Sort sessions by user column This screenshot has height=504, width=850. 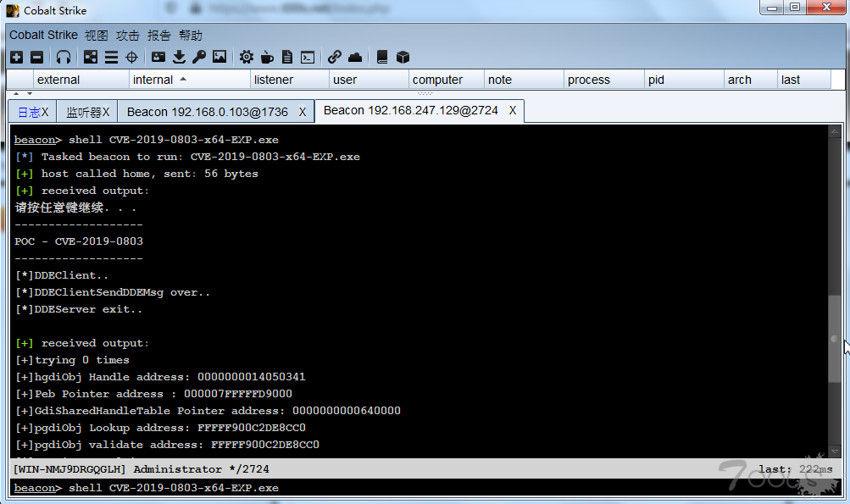coord(369,80)
